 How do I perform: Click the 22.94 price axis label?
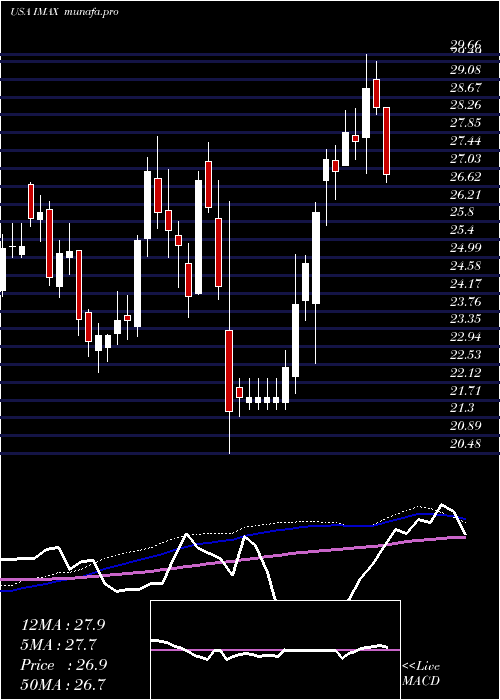point(466,337)
